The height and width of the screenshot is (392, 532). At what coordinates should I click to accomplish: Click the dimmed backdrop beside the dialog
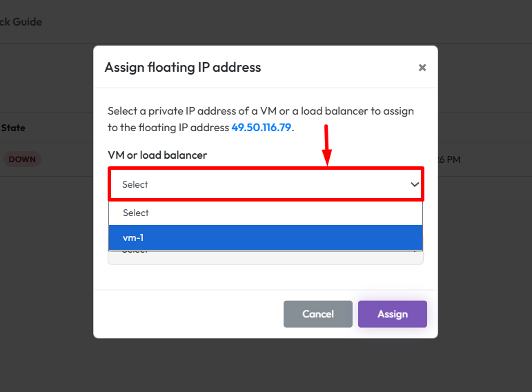[x=483, y=276]
